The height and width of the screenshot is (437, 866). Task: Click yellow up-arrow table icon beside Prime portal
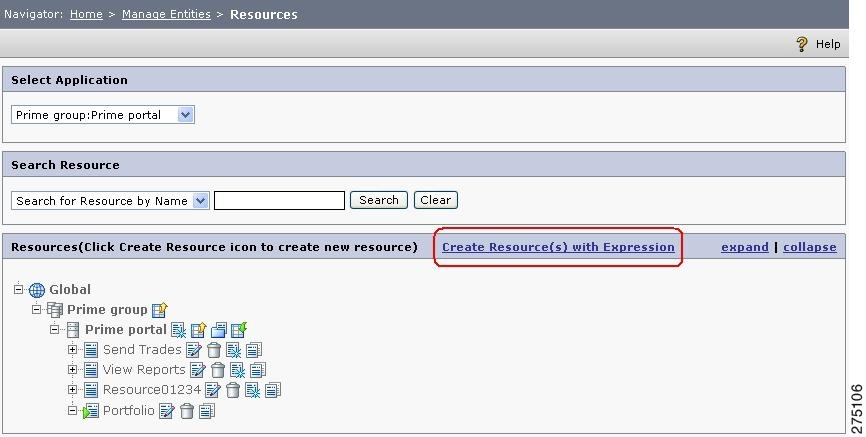(198, 330)
